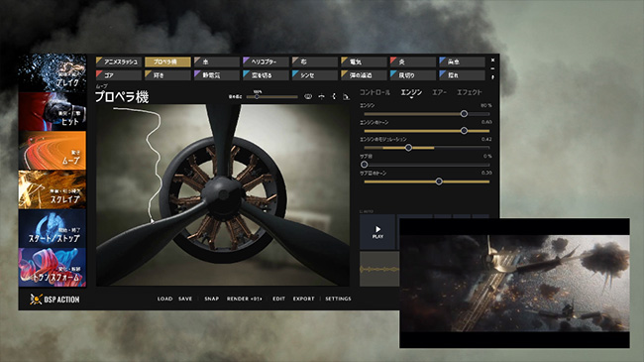
Task: Open the スクレイプ category in sidebar
Action: pyautogui.click(x=53, y=189)
